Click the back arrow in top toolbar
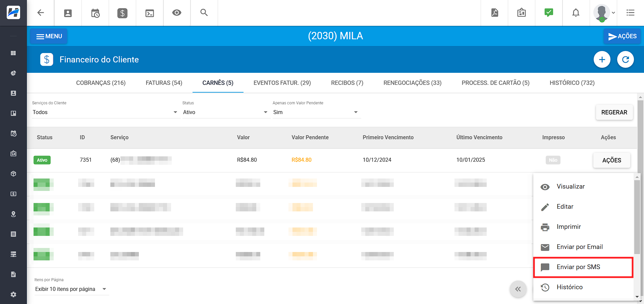The image size is (644, 304). pyautogui.click(x=41, y=13)
